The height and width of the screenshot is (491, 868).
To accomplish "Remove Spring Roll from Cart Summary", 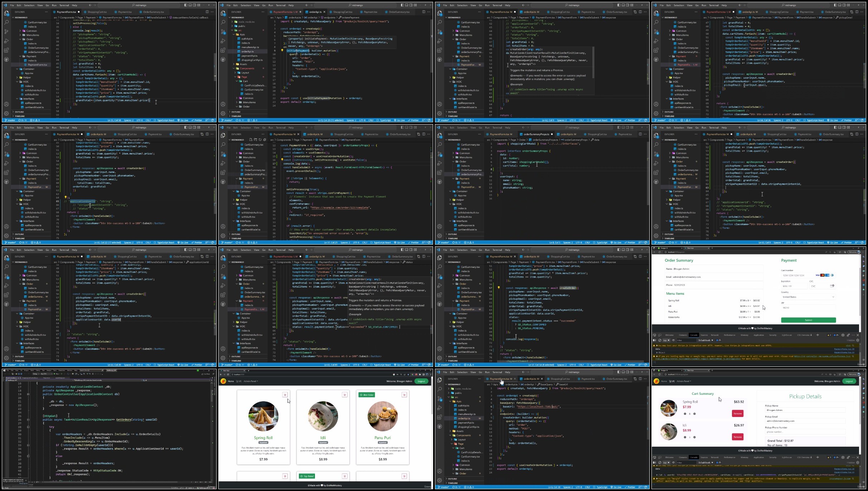I will pyautogui.click(x=737, y=413).
